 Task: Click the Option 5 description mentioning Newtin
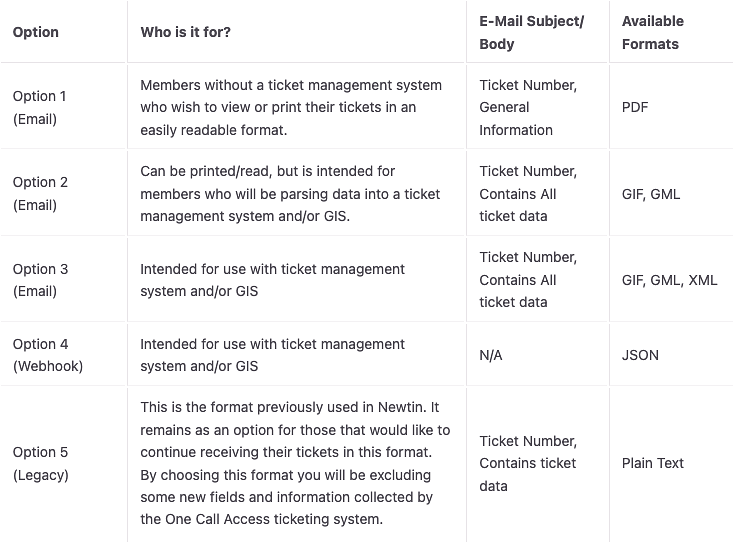tap(295, 463)
